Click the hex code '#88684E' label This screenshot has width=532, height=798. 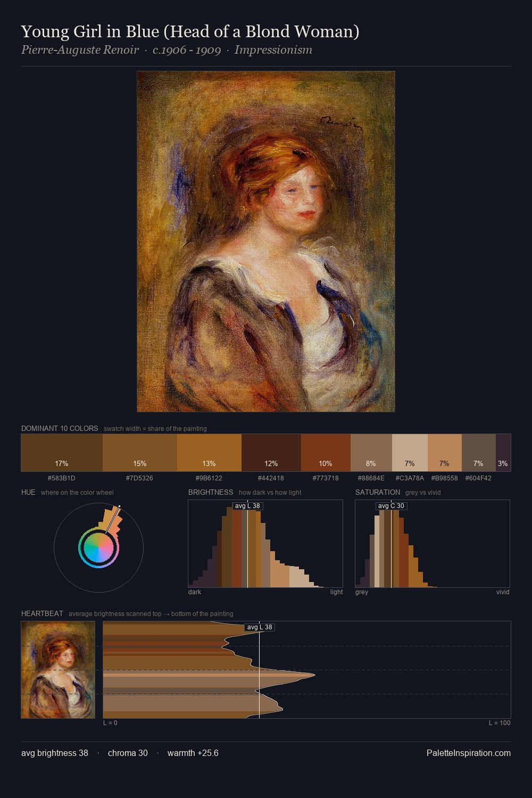click(x=371, y=478)
